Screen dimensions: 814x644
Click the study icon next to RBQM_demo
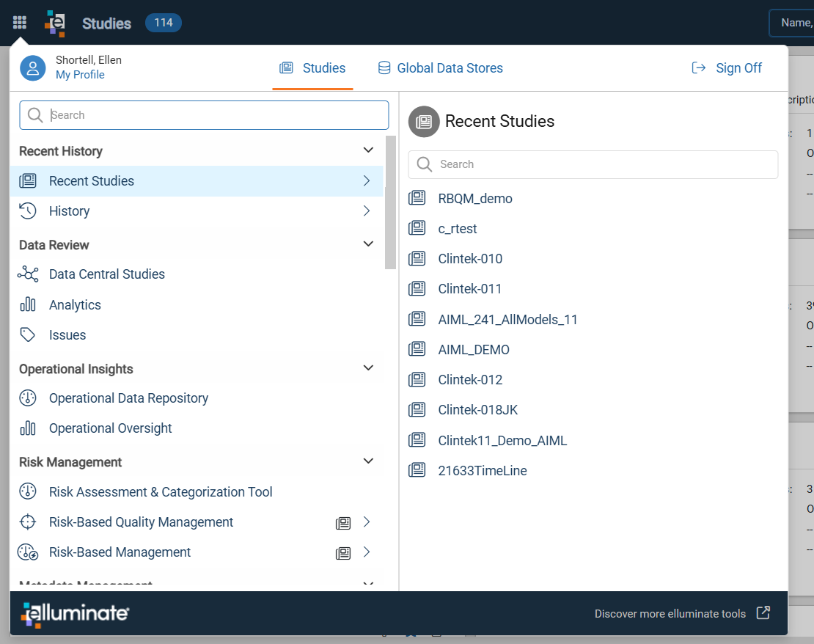tap(417, 198)
